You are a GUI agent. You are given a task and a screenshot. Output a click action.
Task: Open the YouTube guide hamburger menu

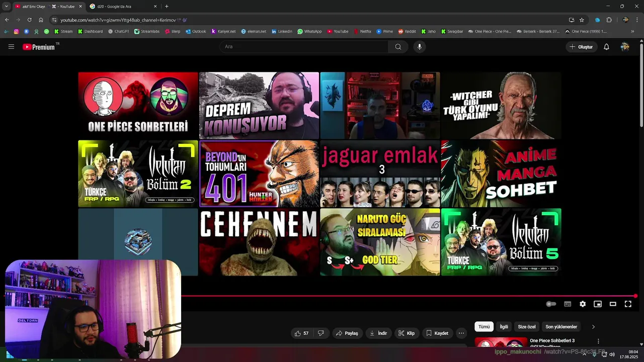[x=11, y=47]
